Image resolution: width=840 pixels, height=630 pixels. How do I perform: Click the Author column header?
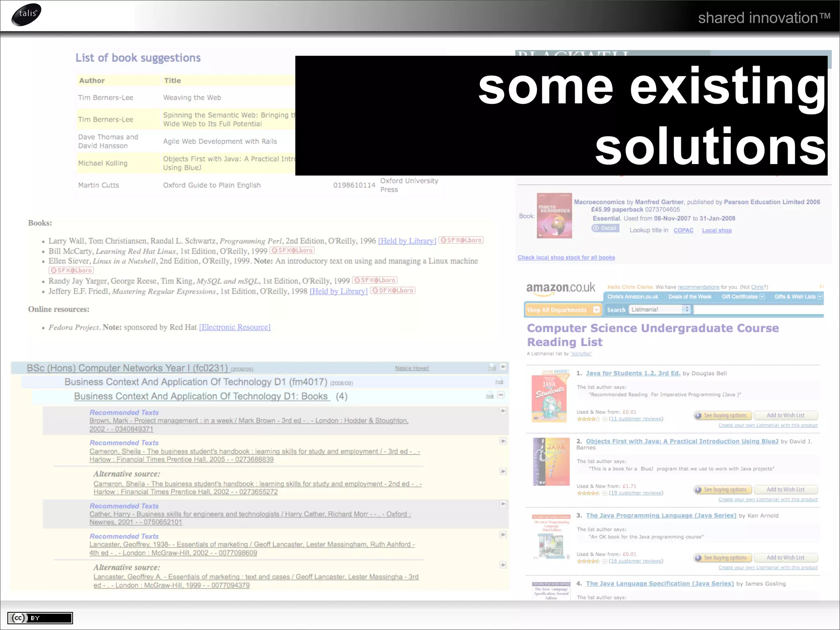coord(92,80)
